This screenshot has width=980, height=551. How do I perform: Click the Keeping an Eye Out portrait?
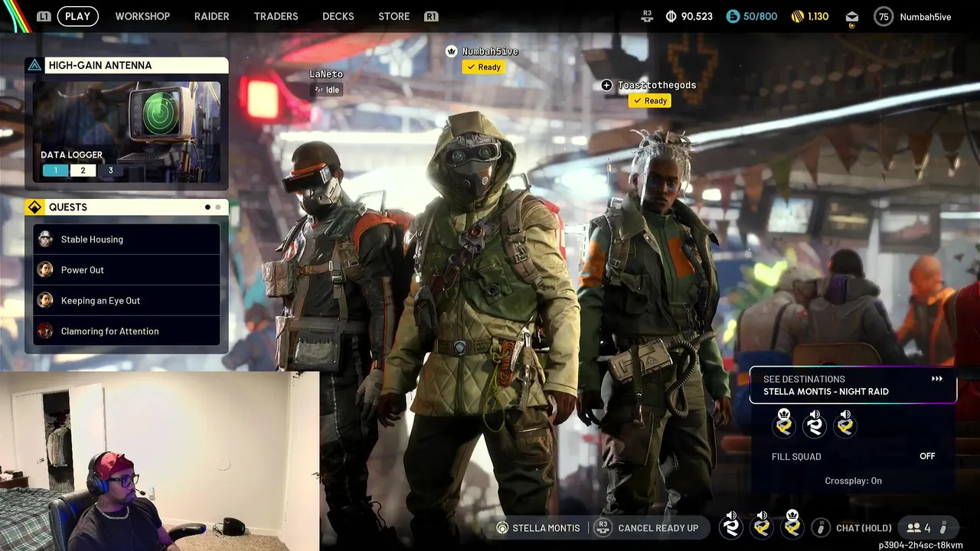[x=45, y=301]
